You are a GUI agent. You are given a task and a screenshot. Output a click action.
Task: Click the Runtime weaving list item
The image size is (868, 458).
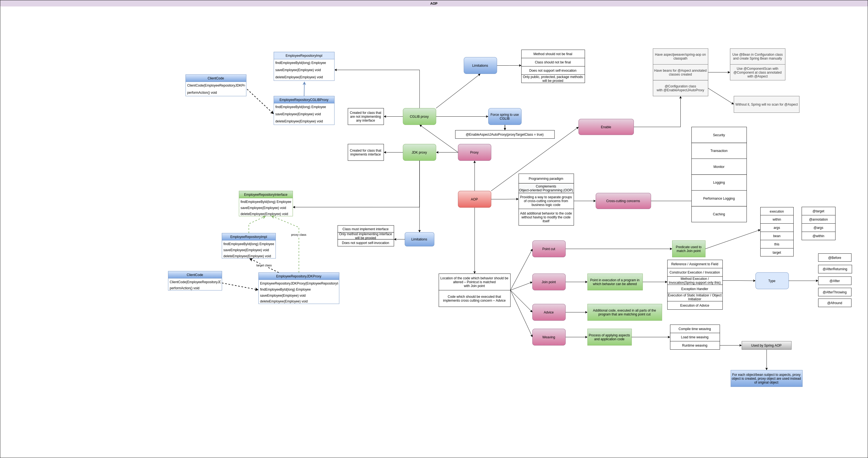[x=694, y=345]
